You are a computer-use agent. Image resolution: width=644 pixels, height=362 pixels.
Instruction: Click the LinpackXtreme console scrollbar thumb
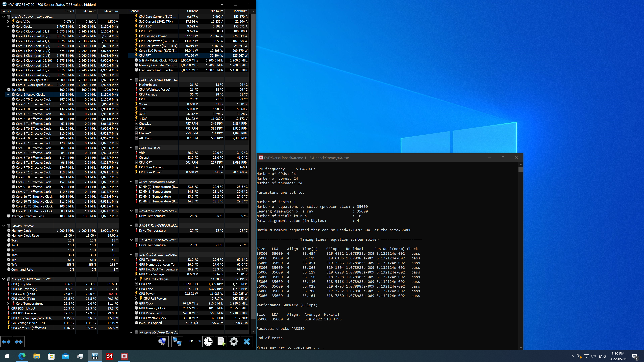pos(521,169)
